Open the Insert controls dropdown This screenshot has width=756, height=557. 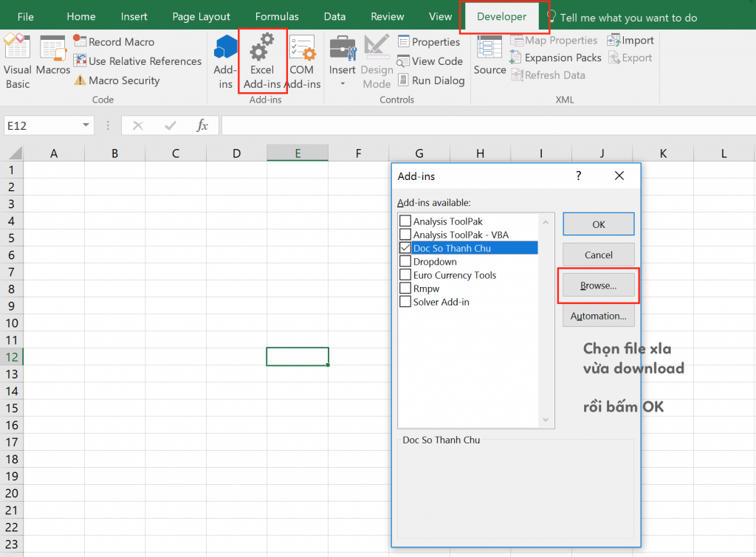[x=343, y=62]
